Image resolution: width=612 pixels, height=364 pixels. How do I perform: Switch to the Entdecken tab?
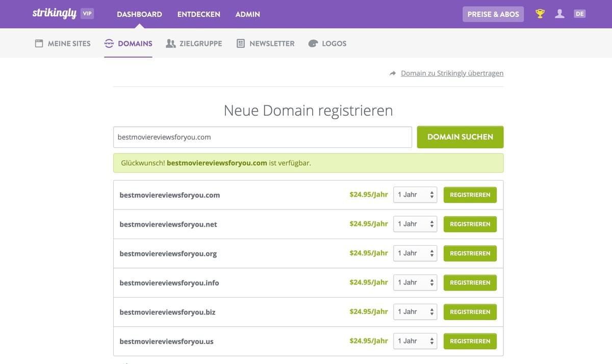click(198, 14)
